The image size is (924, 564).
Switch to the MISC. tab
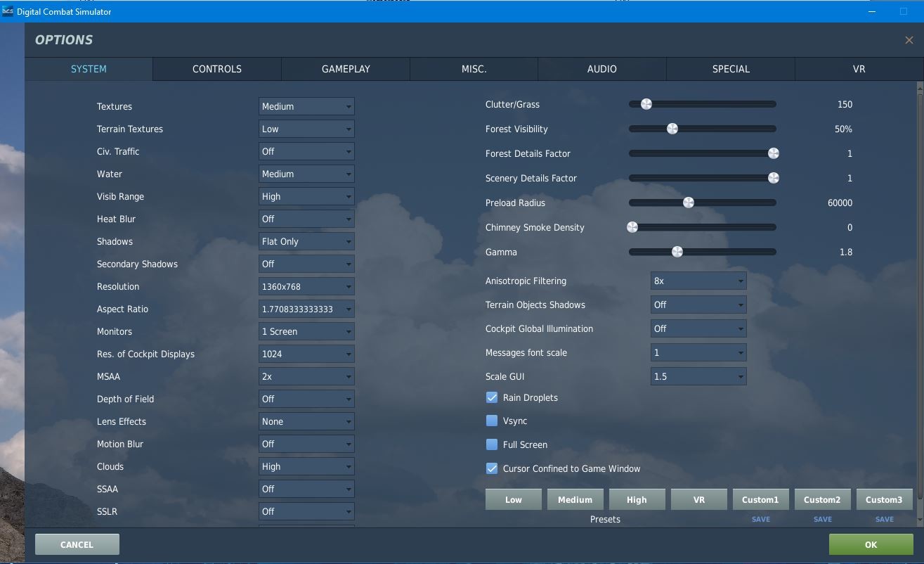(x=474, y=69)
